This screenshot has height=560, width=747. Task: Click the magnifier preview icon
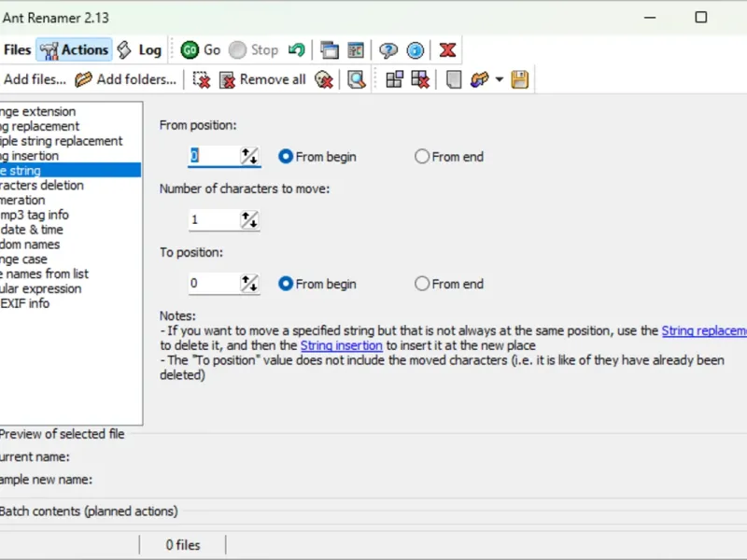(357, 79)
